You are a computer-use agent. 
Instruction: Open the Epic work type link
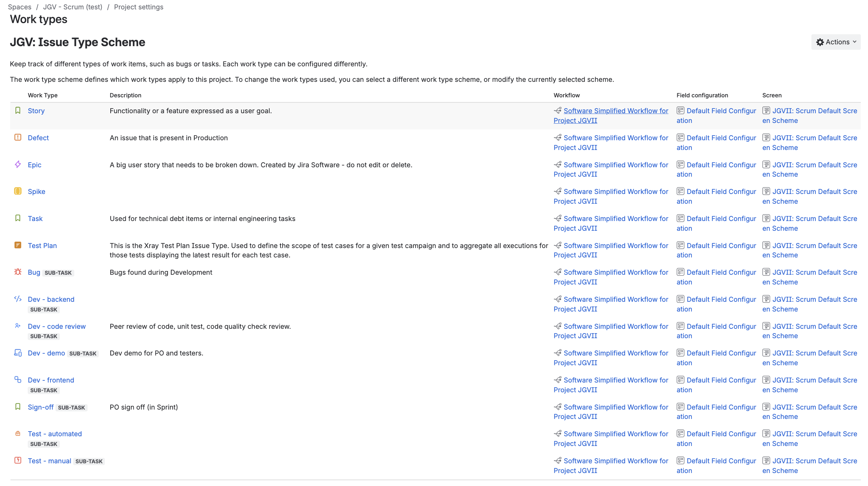coord(35,165)
